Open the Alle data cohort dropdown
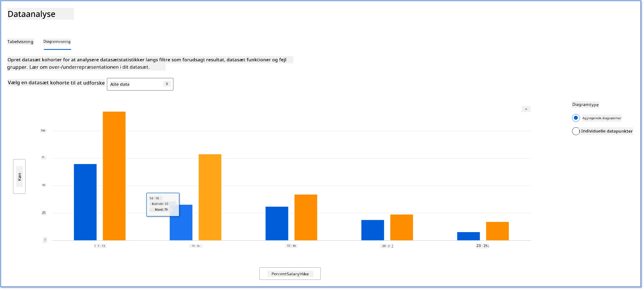This screenshot has width=644, height=290. pyautogui.click(x=140, y=84)
